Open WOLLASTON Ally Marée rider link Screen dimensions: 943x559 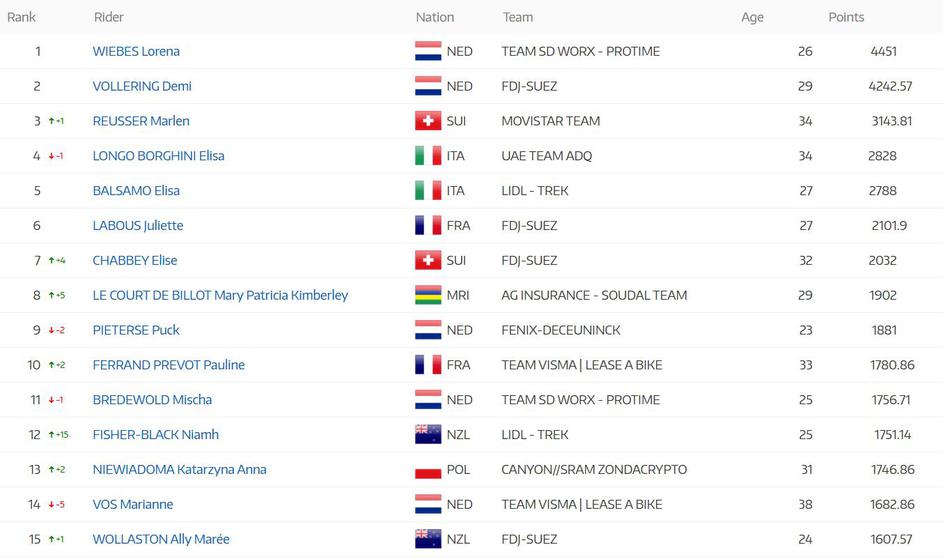click(x=161, y=539)
